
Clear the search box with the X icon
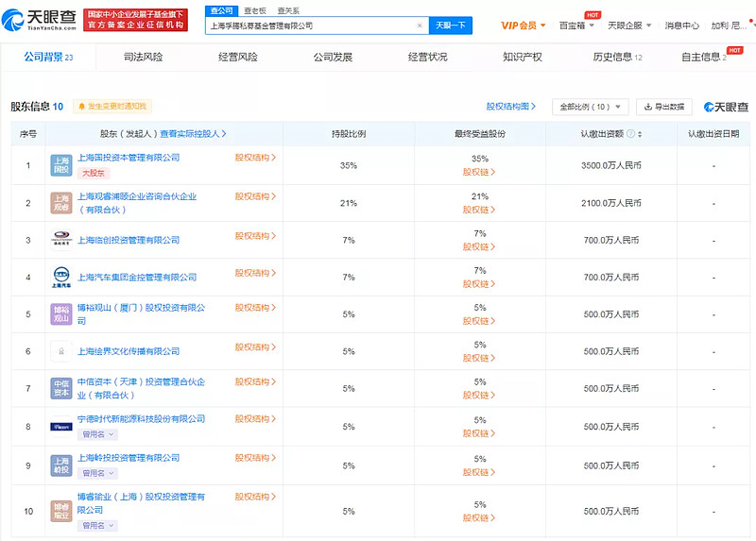420,25
